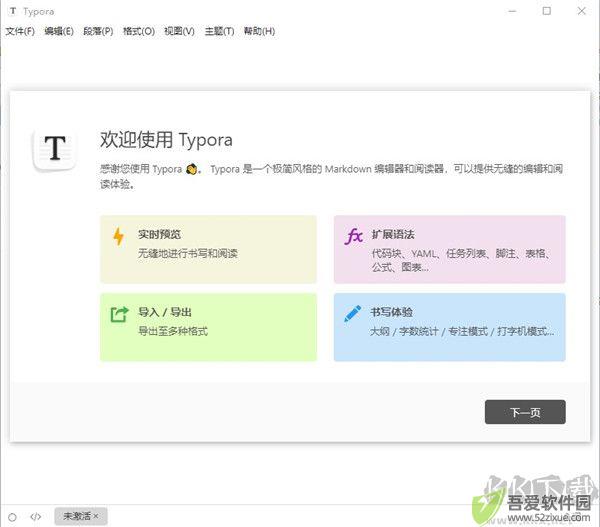Select the 书写体验 feature card
Image resolution: width=600 pixels, height=527 pixels.
coord(450,327)
